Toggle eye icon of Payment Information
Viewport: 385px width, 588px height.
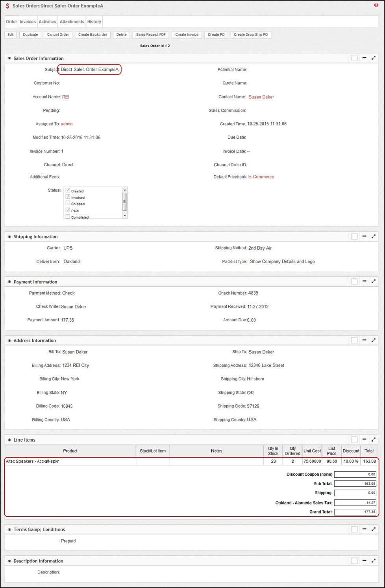[x=9, y=282]
